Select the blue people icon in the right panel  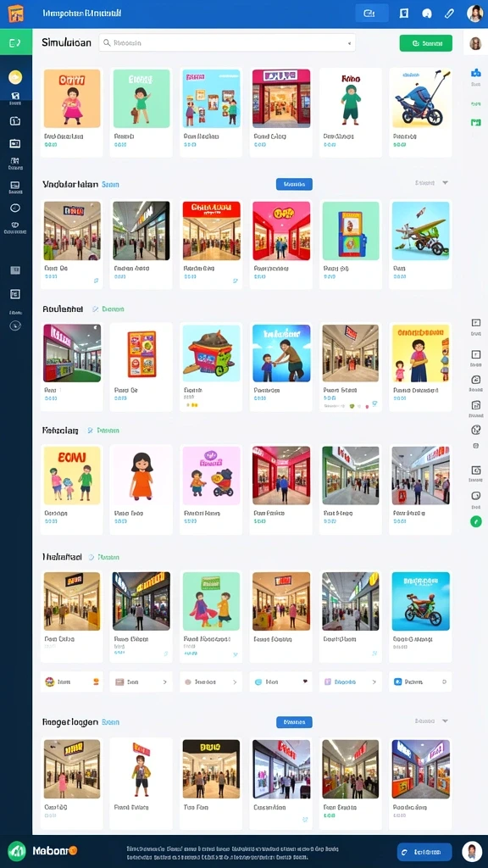pyautogui.click(x=475, y=73)
